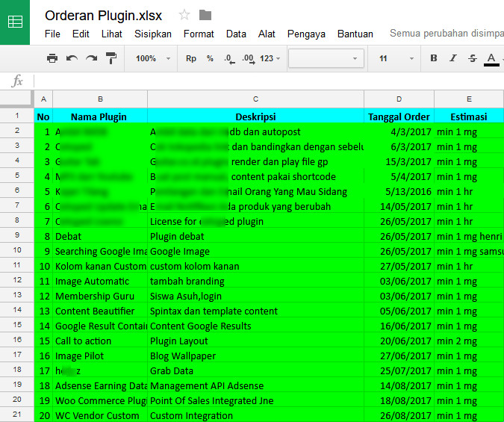
Task: Open the File menu
Action: click(52, 34)
